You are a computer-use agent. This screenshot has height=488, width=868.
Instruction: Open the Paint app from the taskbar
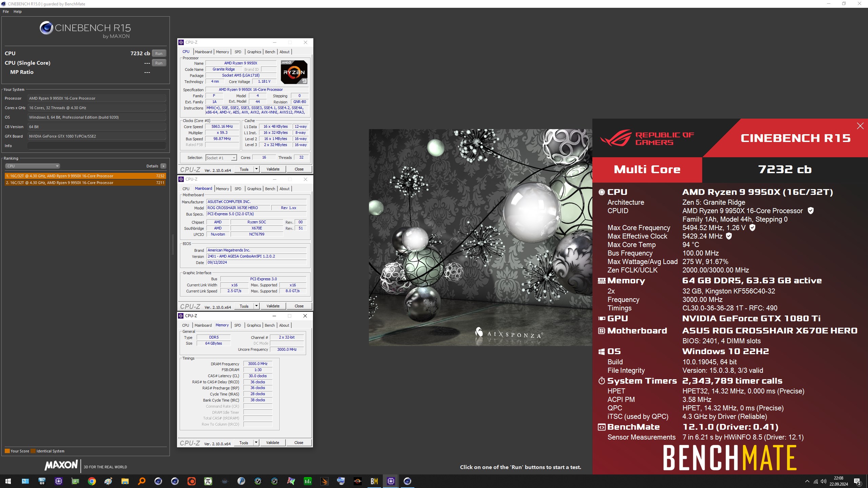[x=108, y=481]
